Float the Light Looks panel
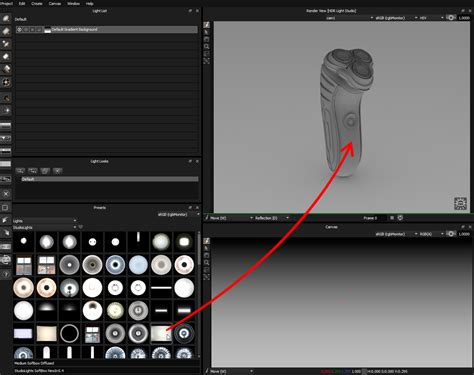The image size is (474, 375). pyautogui.click(x=190, y=161)
